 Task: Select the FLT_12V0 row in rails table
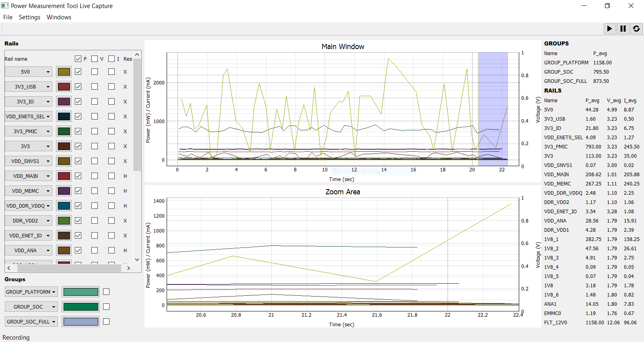(x=592, y=323)
